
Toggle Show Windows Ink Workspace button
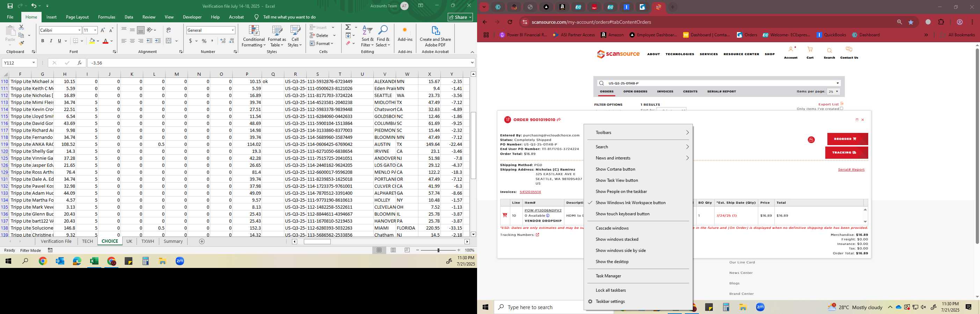(638, 203)
